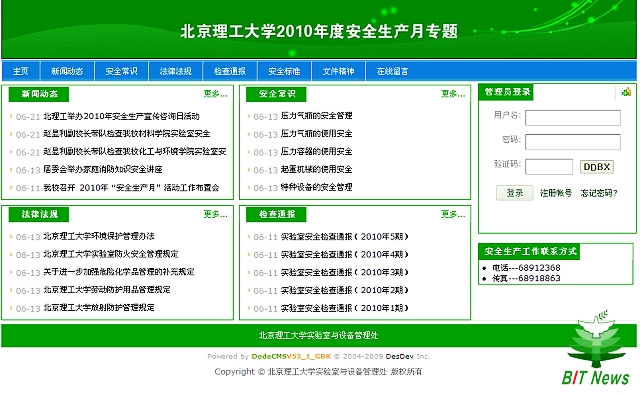Open article 压力气瓶的安全管理
Image resolution: width=640 pixels, height=395 pixels.
pos(316,116)
